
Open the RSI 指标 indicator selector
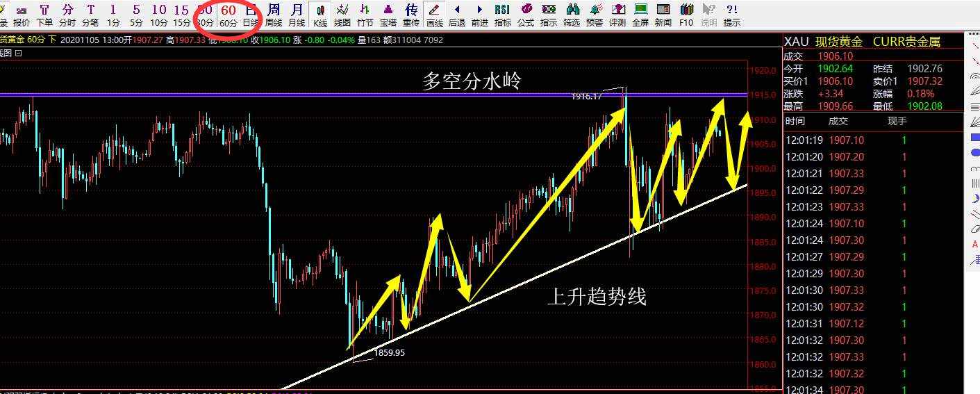[x=502, y=15]
